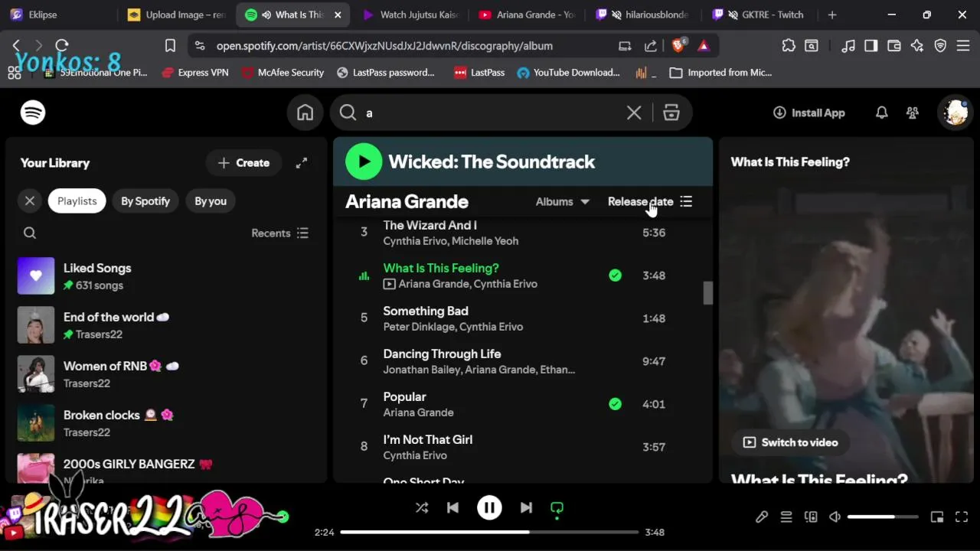This screenshot has width=980, height=551.
Task: Switch to Watch Jujutsu Kaisen tab
Action: click(x=410, y=15)
